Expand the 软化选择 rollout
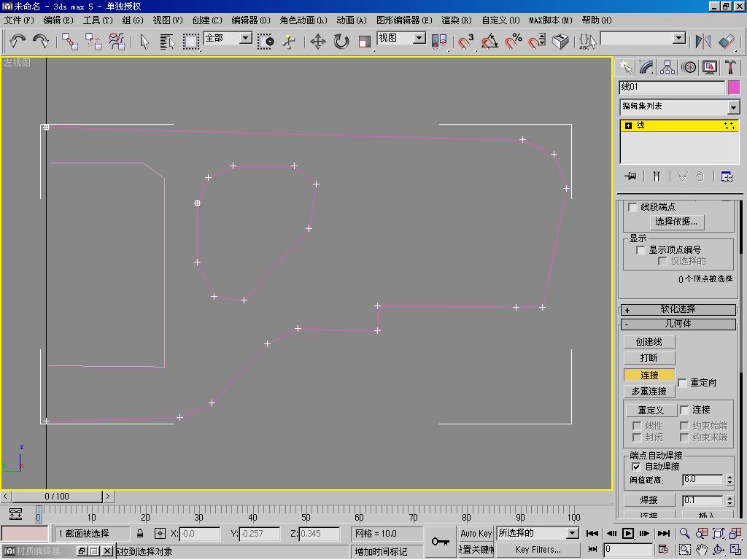 [678, 309]
